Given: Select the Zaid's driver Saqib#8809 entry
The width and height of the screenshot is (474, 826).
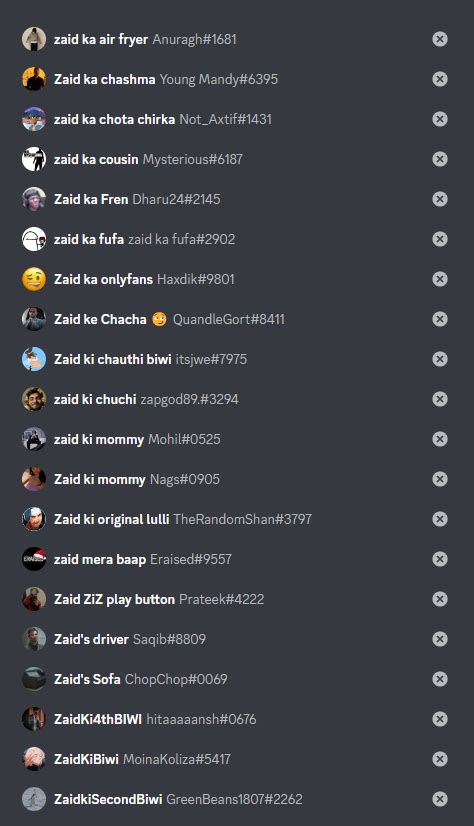Looking at the screenshot, I should click(x=237, y=639).
